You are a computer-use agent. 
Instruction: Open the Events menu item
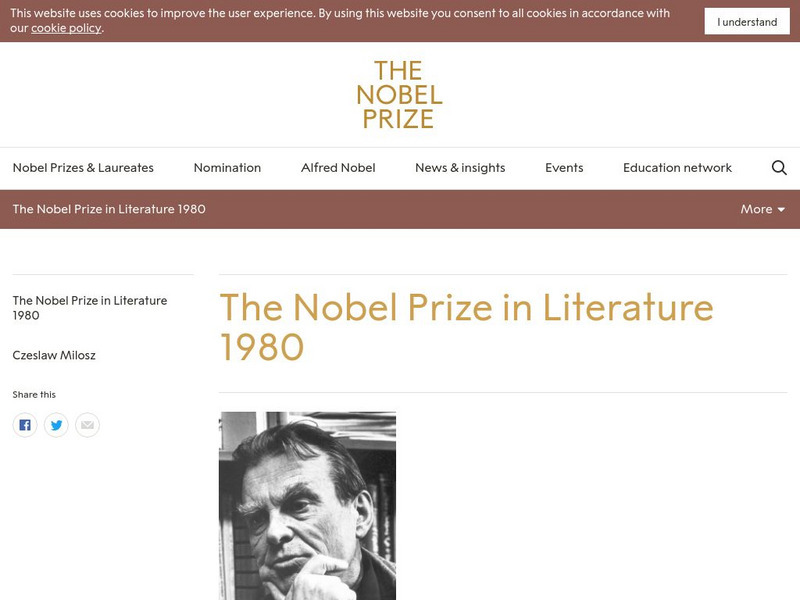tap(564, 168)
